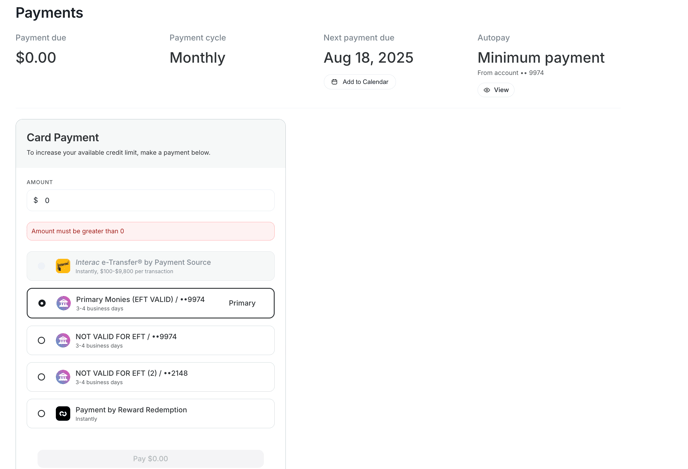Click the Add to Calendar button
688x469 pixels.
360,82
